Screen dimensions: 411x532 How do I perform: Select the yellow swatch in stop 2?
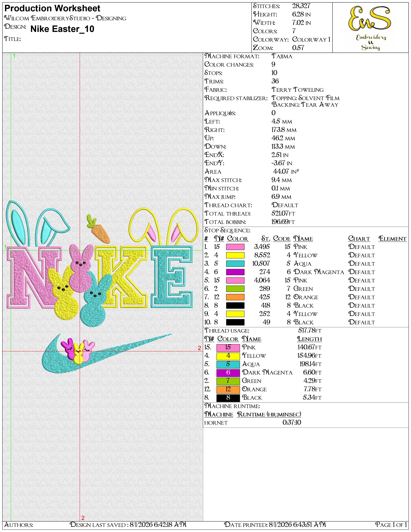click(x=235, y=255)
